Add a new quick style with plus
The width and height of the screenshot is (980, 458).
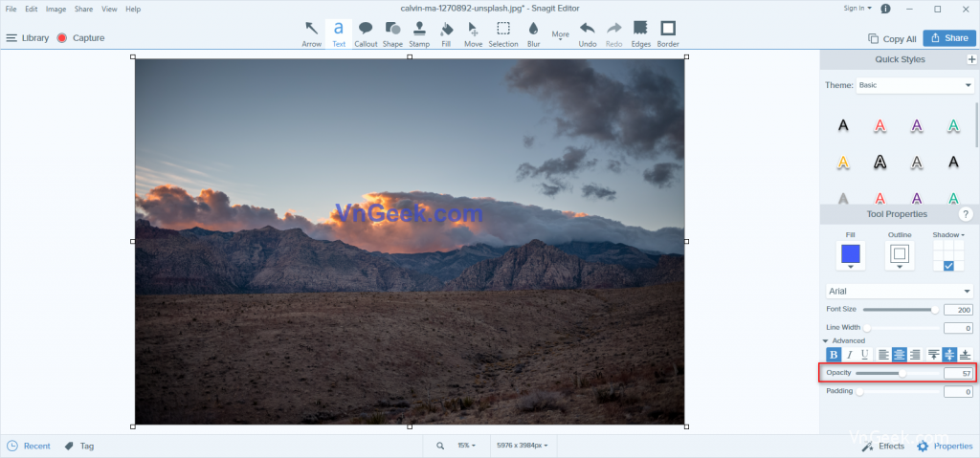971,59
